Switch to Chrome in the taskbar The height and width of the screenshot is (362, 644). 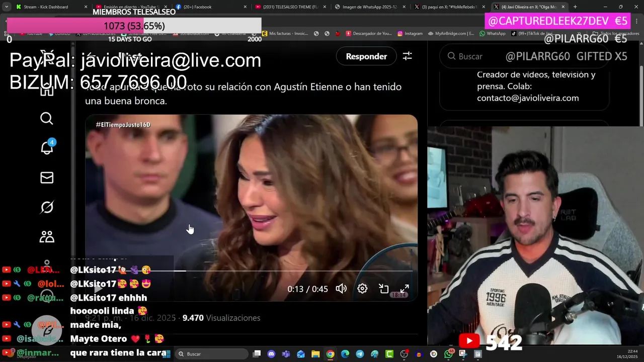330,354
